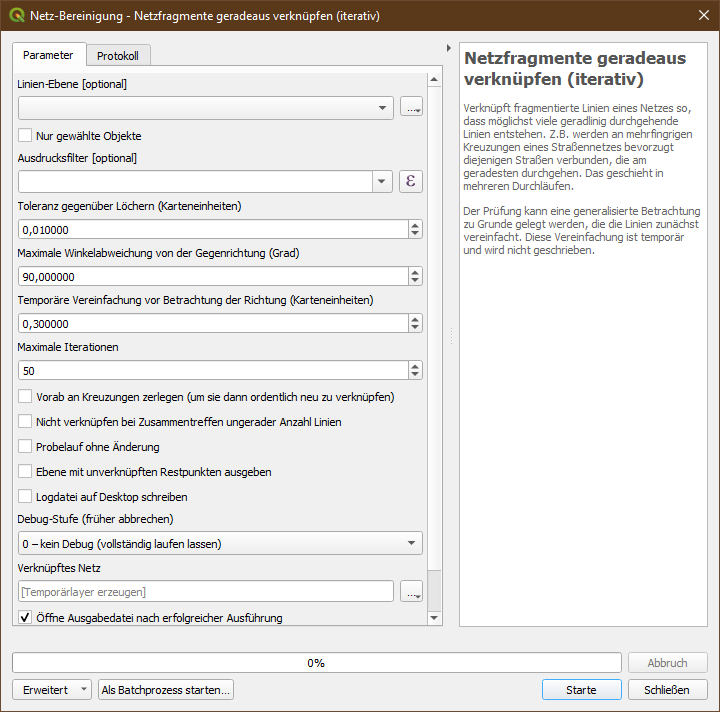This screenshot has height=712, width=720.
Task: Decrease Toleranz gegenüber Löchern value
Action: click(415, 234)
